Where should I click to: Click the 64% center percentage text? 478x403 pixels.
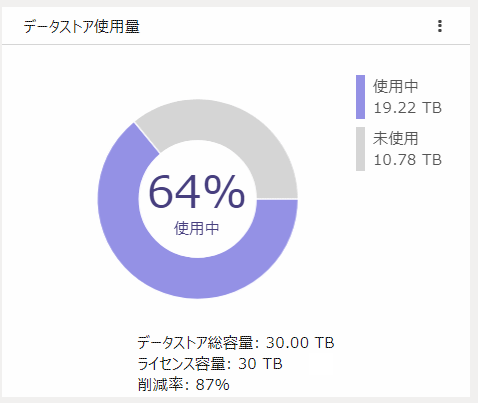click(x=197, y=192)
